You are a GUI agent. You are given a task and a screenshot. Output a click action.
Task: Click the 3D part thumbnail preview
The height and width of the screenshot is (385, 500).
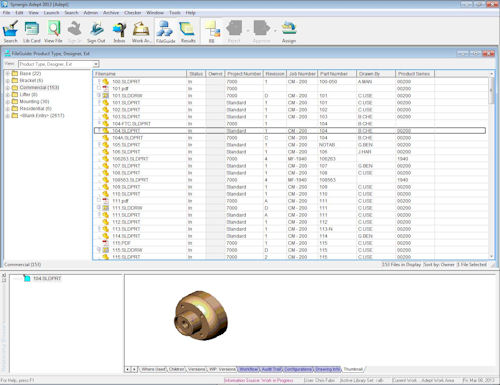tap(201, 315)
